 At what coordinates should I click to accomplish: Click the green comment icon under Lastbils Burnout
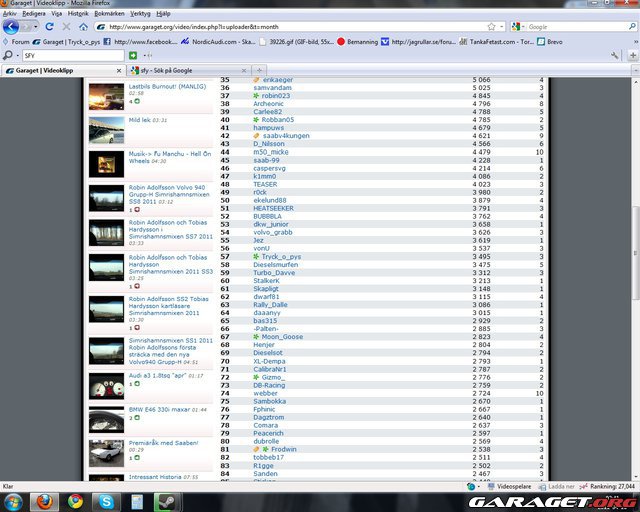coord(135,100)
